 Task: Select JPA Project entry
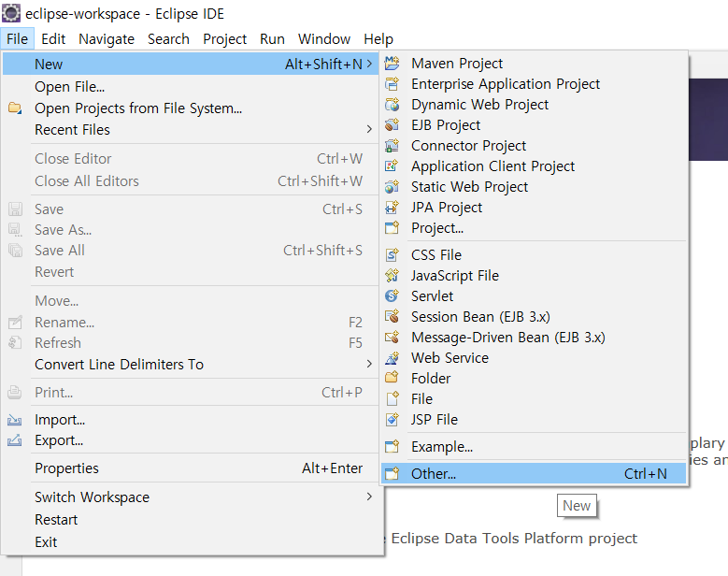point(534,208)
